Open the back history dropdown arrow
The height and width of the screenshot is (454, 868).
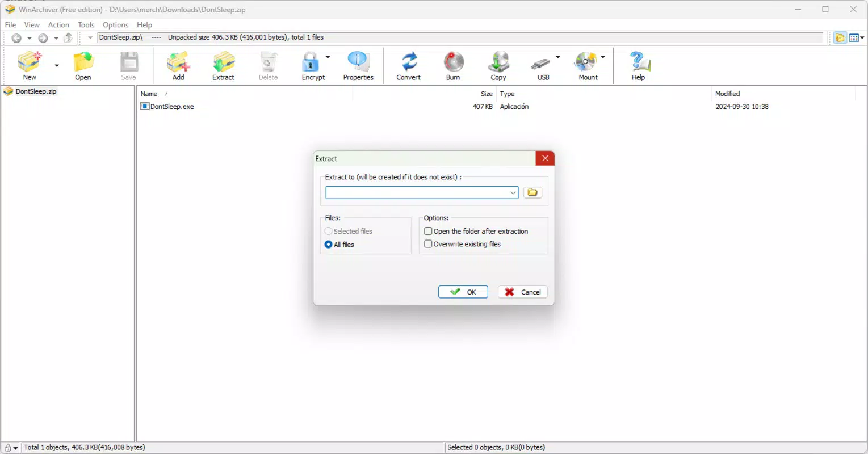[x=30, y=38]
